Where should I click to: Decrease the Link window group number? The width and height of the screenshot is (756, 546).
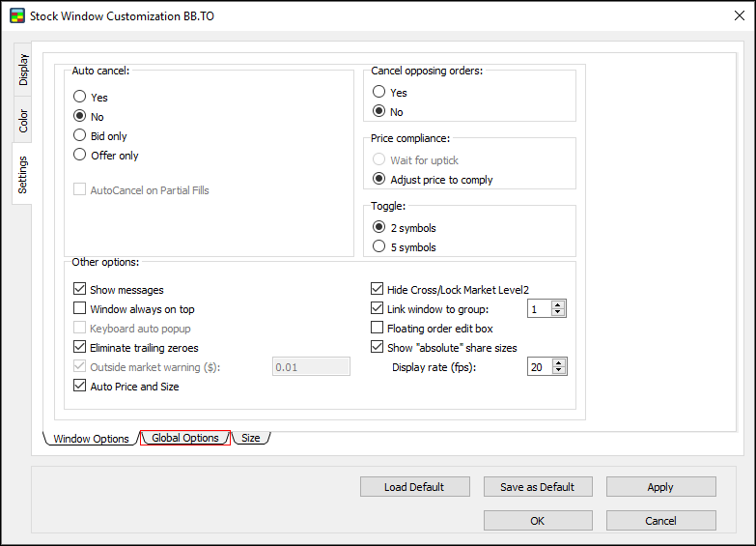coord(558,313)
